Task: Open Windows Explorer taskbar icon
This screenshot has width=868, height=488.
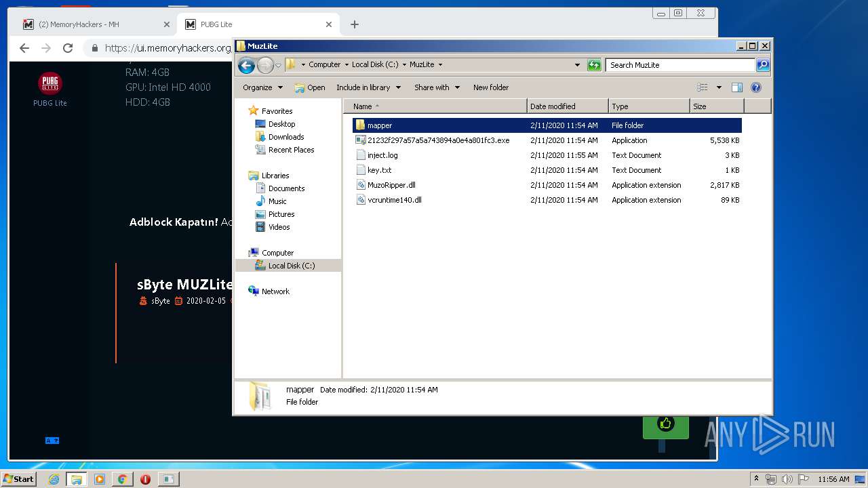Action: click(x=77, y=479)
